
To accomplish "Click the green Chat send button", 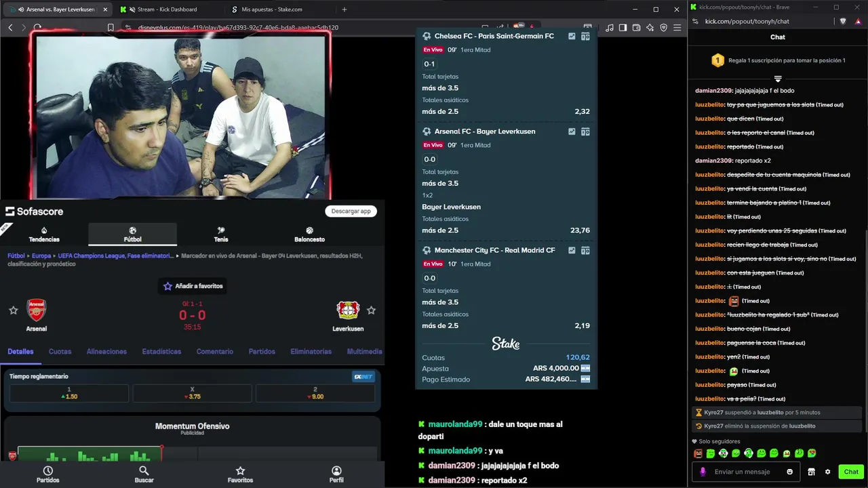I will (851, 472).
